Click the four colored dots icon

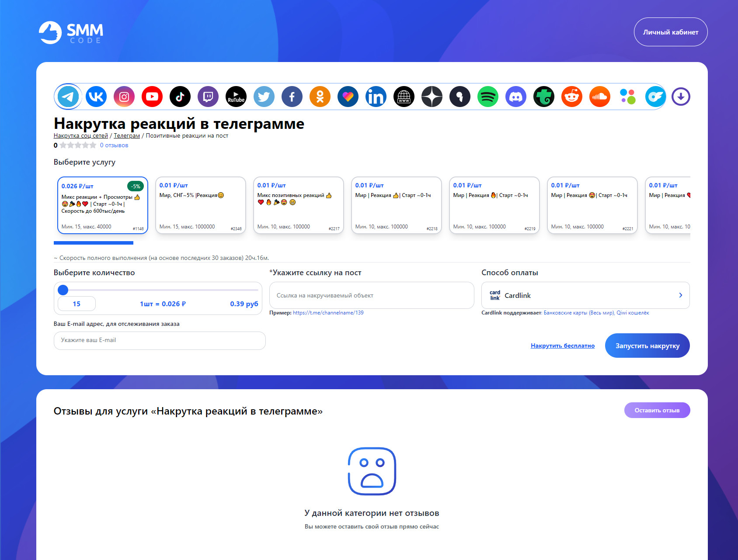pyautogui.click(x=628, y=97)
